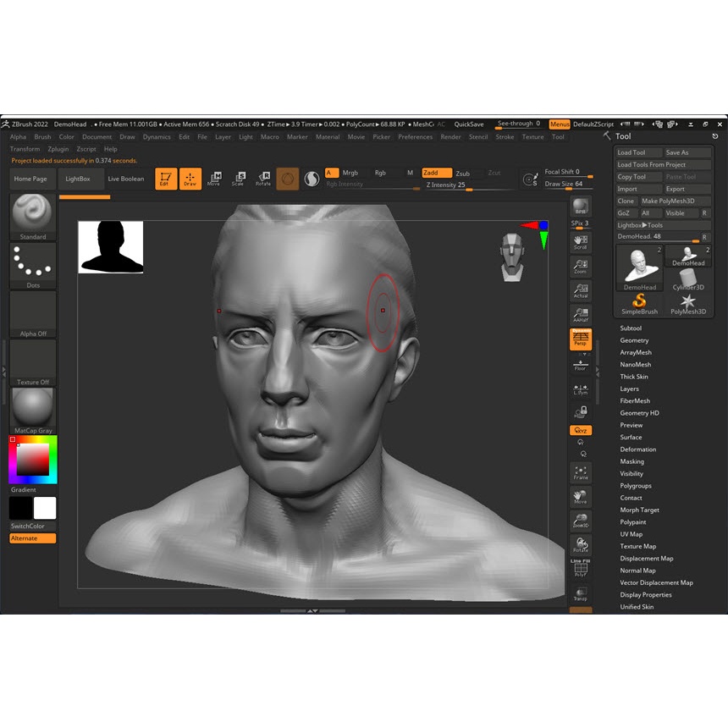
Task: Select the Standard brush
Action: (x=31, y=212)
